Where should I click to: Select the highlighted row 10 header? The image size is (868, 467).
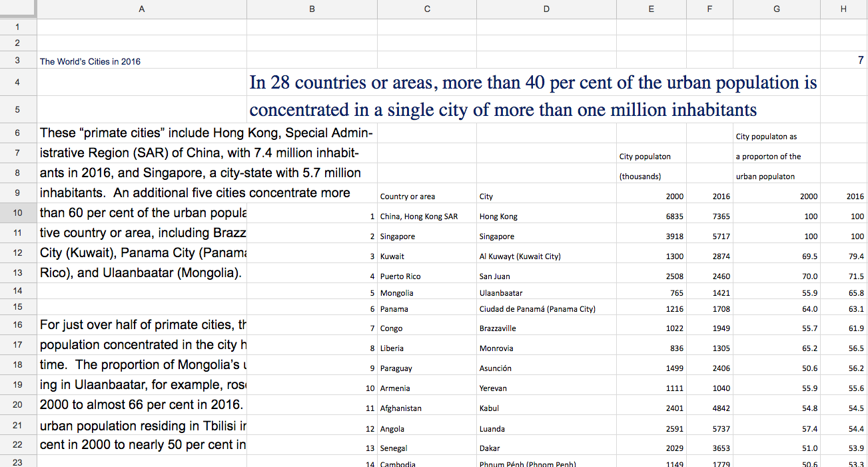click(18, 213)
